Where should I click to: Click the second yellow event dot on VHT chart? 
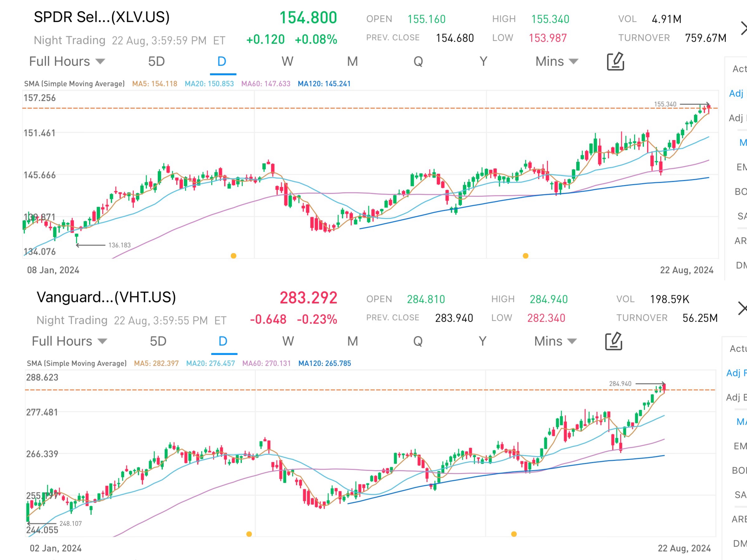(x=514, y=534)
